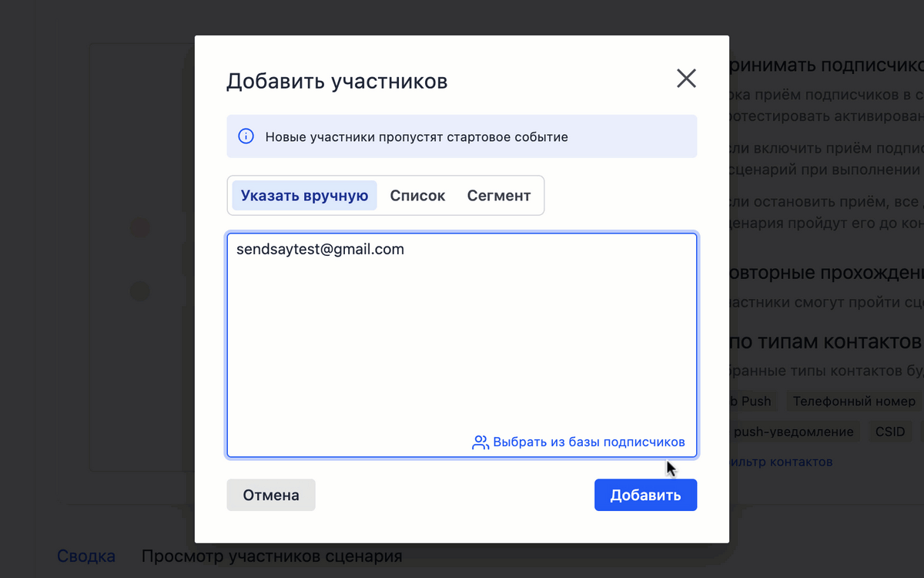Close the Добавить участников dialog
924x578 pixels.
[686, 78]
